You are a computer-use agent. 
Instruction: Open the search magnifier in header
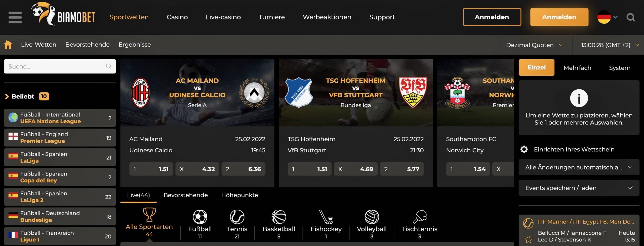tap(631, 17)
